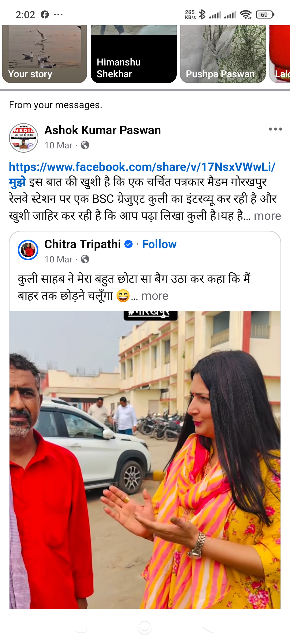Tap the Facebook notification icon in status bar
Image resolution: width=290 pixels, height=644 pixels.
tap(45, 14)
